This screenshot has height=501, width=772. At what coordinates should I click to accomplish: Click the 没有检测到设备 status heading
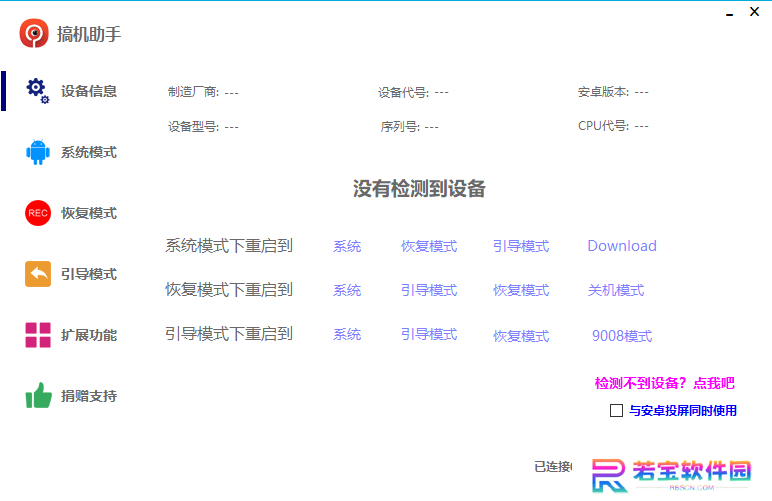pyautogui.click(x=419, y=188)
